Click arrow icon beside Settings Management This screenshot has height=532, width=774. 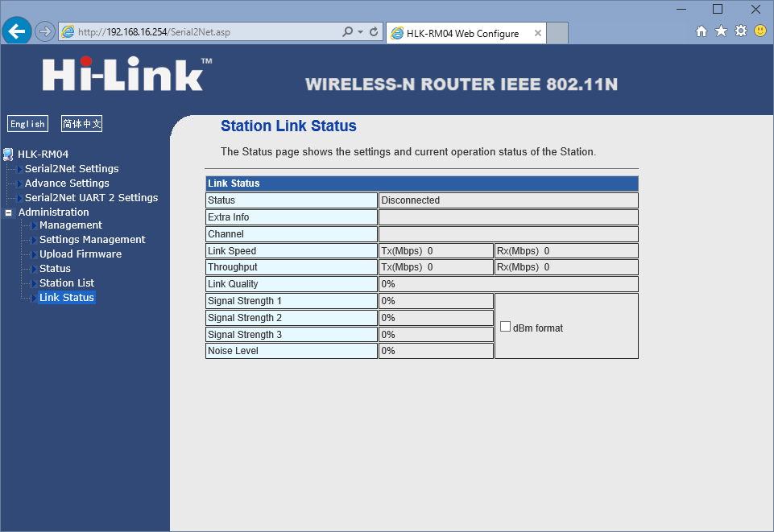coord(35,241)
